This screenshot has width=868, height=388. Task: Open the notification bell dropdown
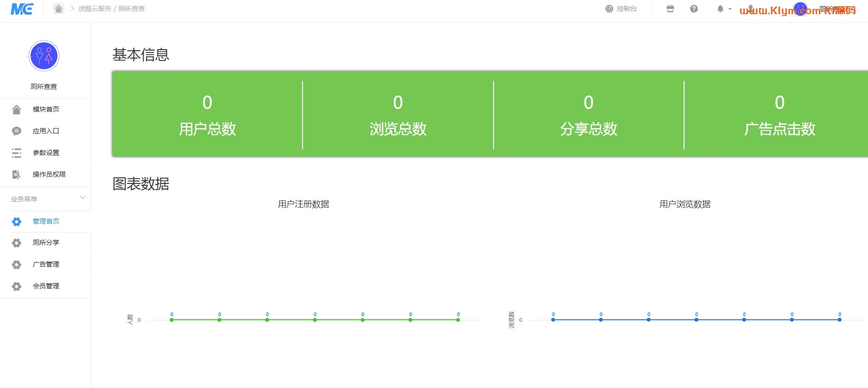723,9
